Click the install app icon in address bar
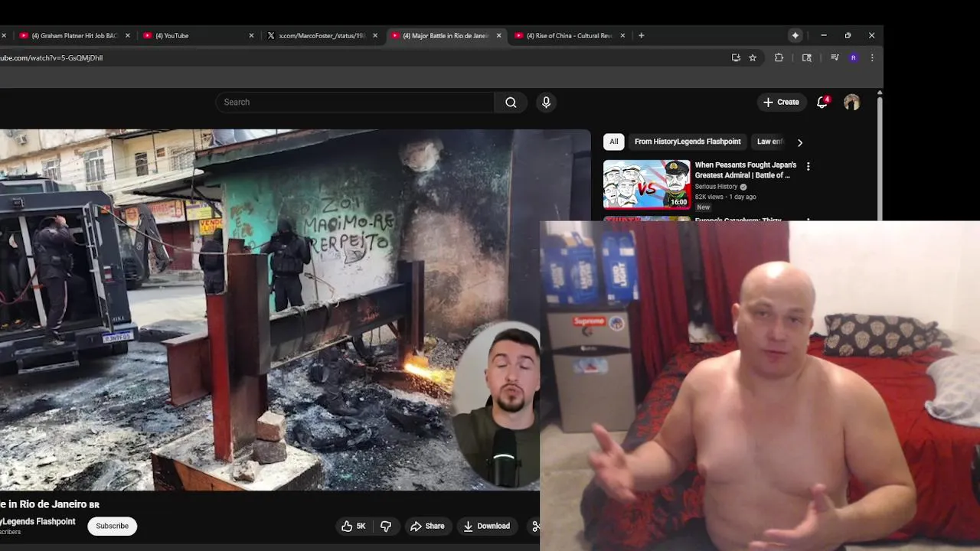This screenshot has height=551, width=980. [x=736, y=57]
